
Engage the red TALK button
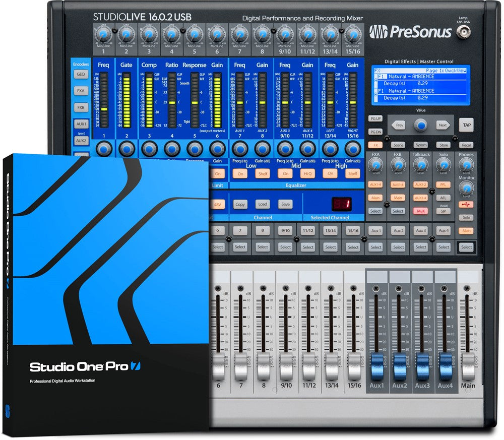(x=420, y=211)
